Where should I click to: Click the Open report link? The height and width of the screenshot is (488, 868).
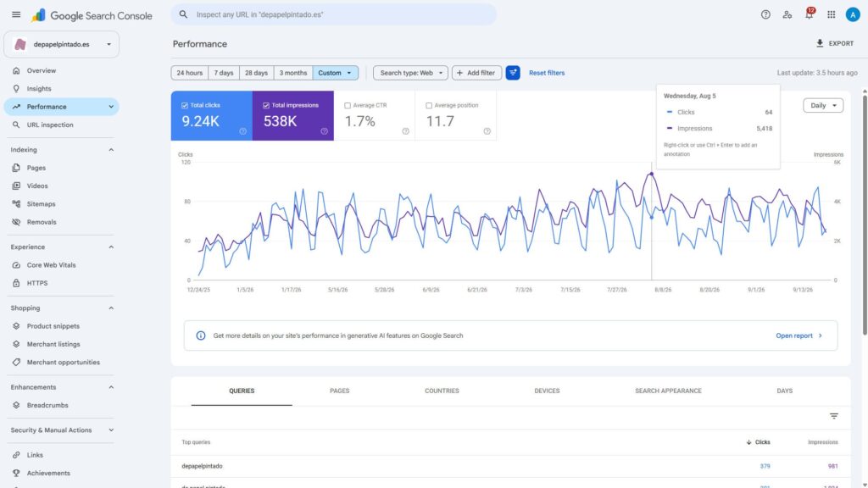click(798, 335)
